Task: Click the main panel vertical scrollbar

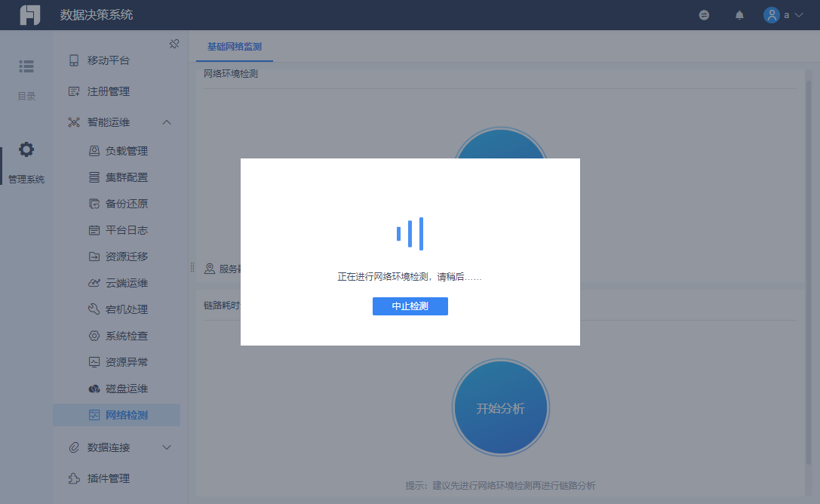Action: 809,272
